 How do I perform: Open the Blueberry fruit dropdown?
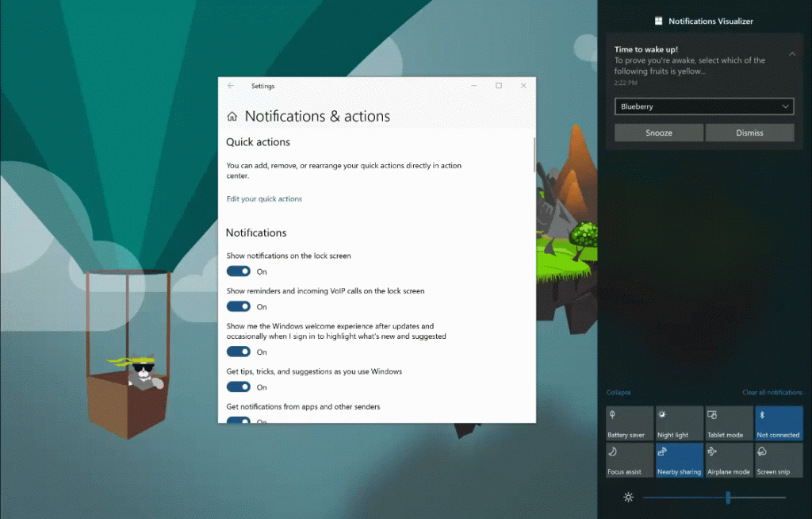(x=704, y=106)
